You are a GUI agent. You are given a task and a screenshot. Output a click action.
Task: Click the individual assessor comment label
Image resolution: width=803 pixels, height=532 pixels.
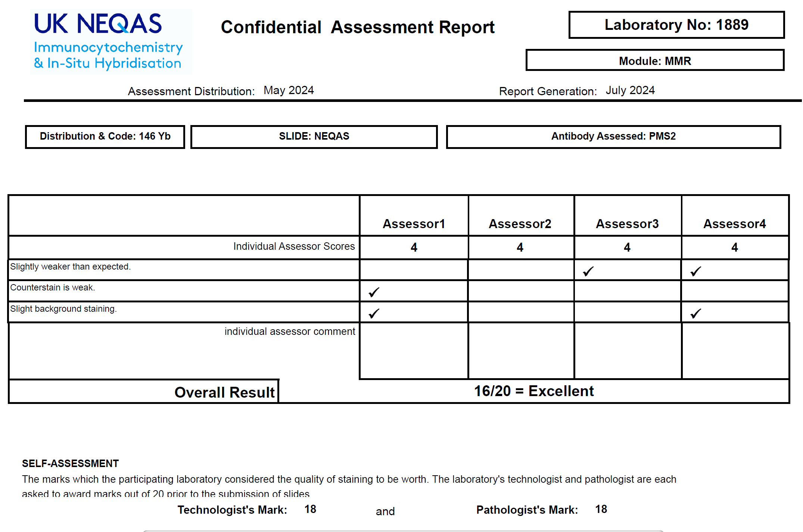point(290,332)
